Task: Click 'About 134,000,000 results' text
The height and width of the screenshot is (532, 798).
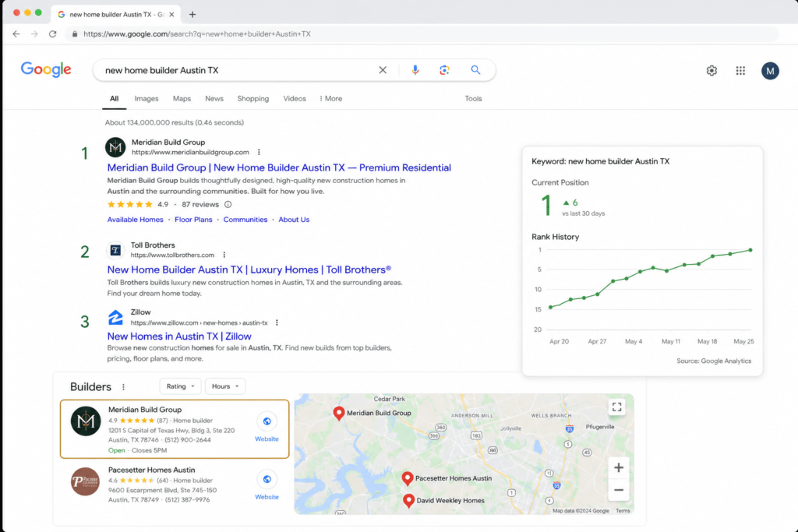Action: click(x=175, y=122)
